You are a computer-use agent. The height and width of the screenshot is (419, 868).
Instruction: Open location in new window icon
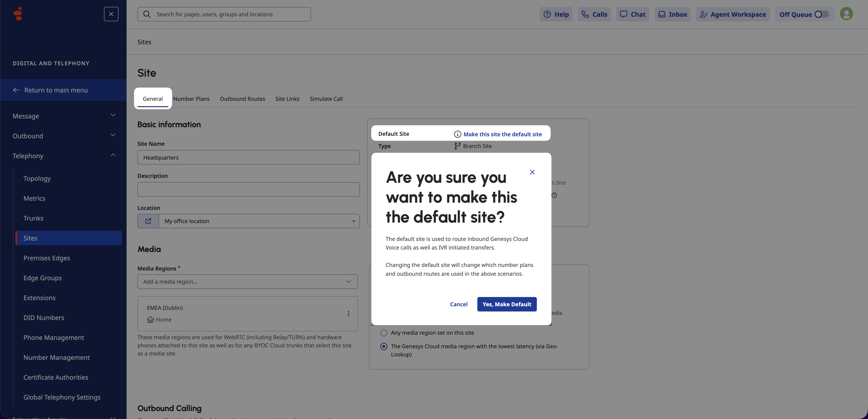coord(148,221)
